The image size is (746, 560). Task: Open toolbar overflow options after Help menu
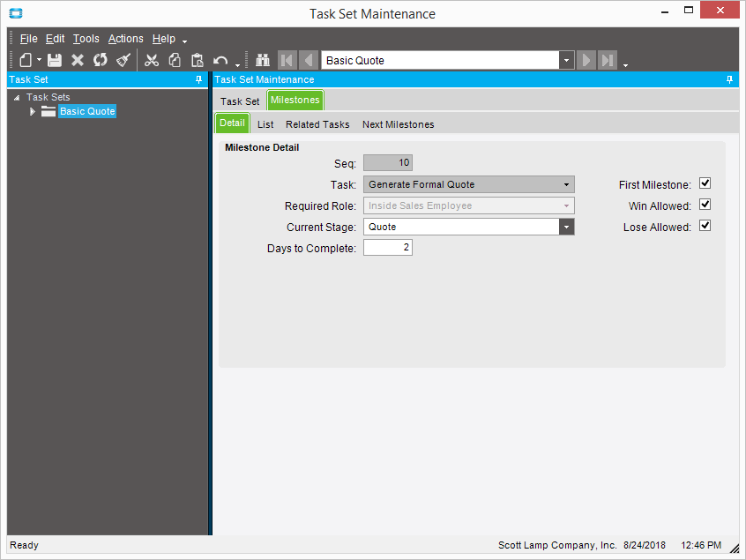(x=184, y=41)
